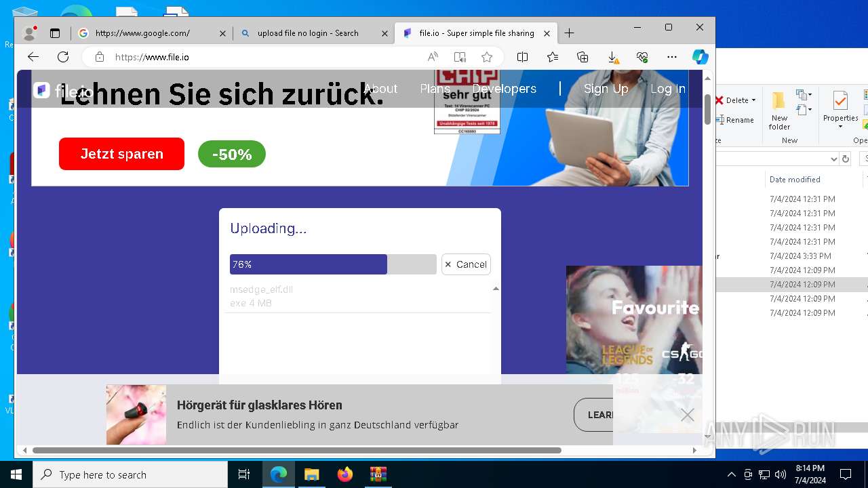Screen dimensions: 868x488
Task: Activate Read aloud in address bar
Action: (433, 57)
